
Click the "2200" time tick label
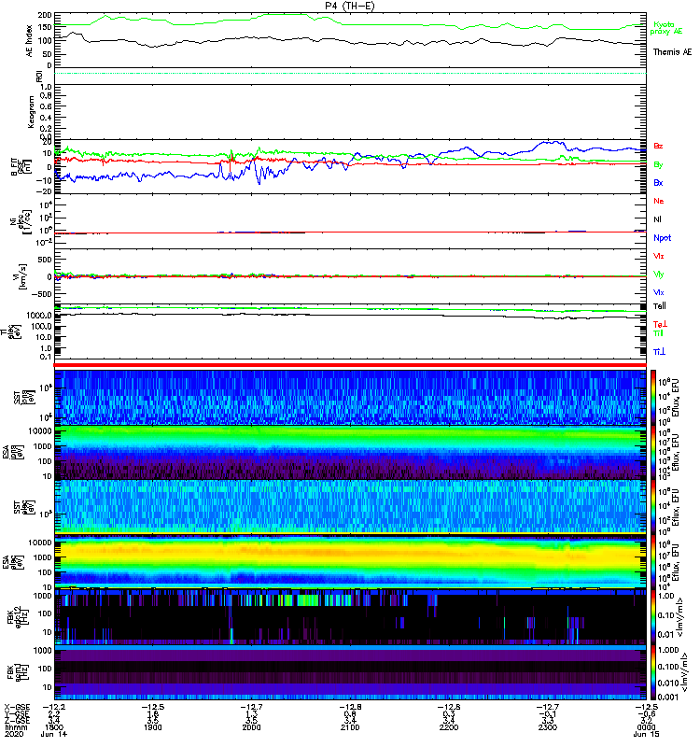[449, 727]
